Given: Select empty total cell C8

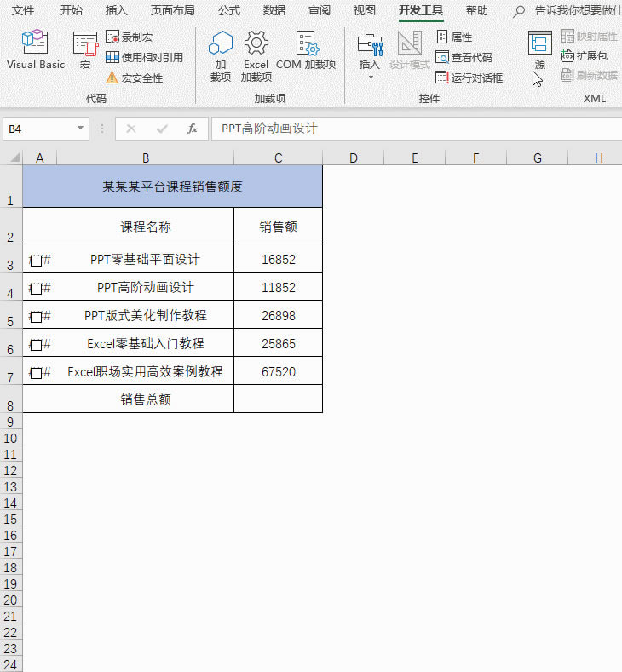Looking at the screenshot, I should pyautogui.click(x=279, y=399).
